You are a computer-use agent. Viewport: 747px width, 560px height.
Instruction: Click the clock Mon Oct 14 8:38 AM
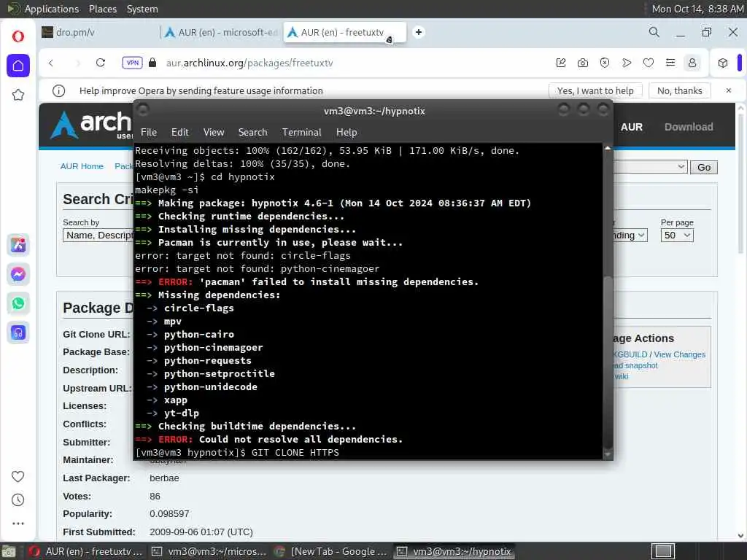coord(697,9)
